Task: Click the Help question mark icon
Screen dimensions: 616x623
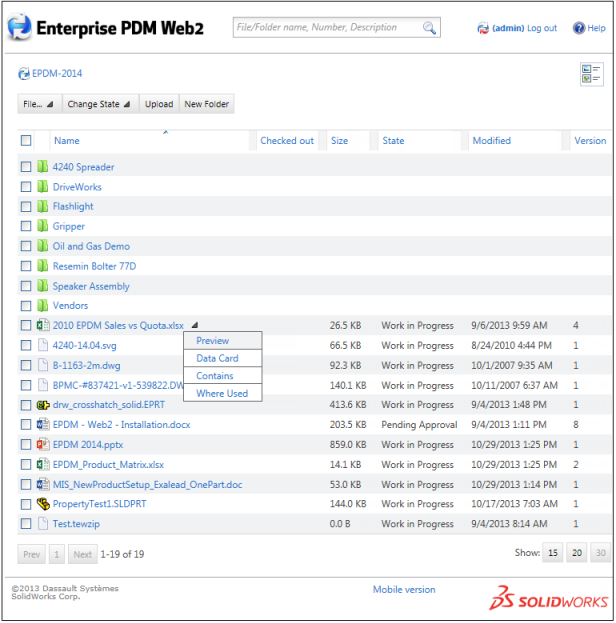Action: point(578,28)
